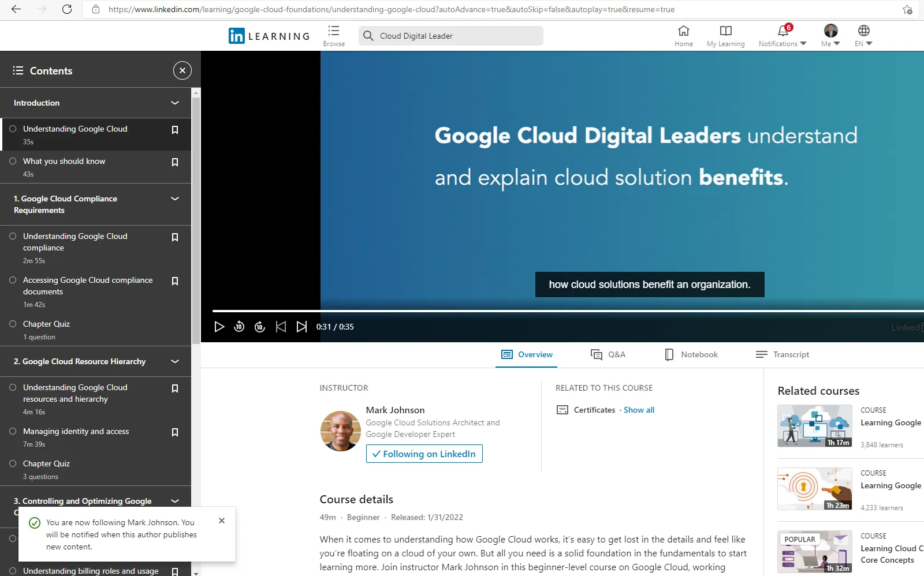Open My Learning
Viewport: 924px width, 576px height.
click(x=726, y=36)
